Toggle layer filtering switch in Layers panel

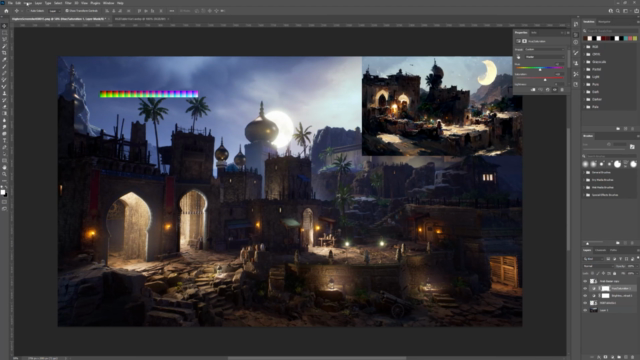[x=638, y=259]
